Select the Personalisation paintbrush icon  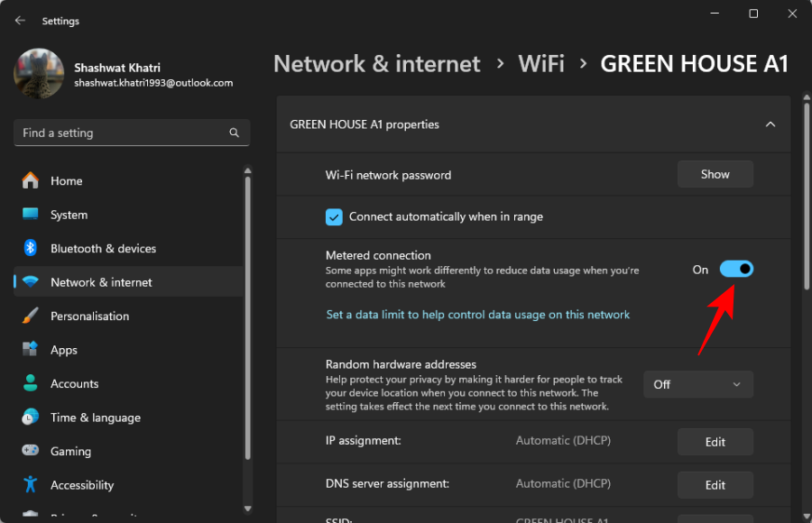[31, 316]
